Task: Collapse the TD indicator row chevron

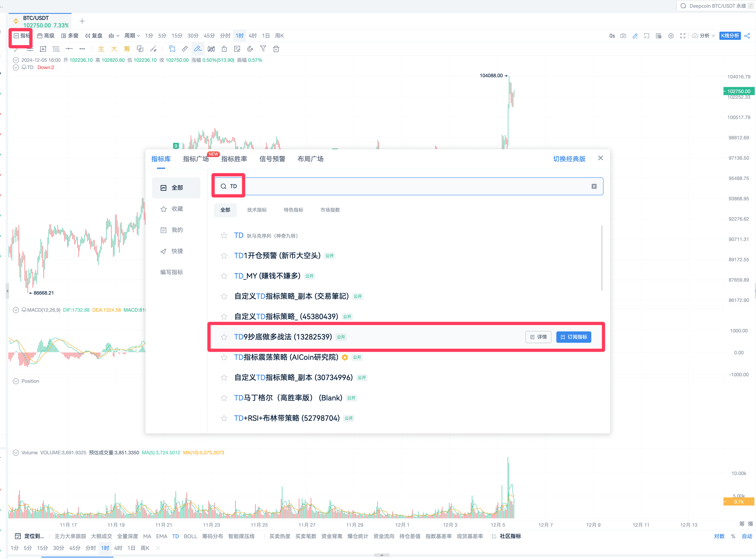Action: point(16,67)
